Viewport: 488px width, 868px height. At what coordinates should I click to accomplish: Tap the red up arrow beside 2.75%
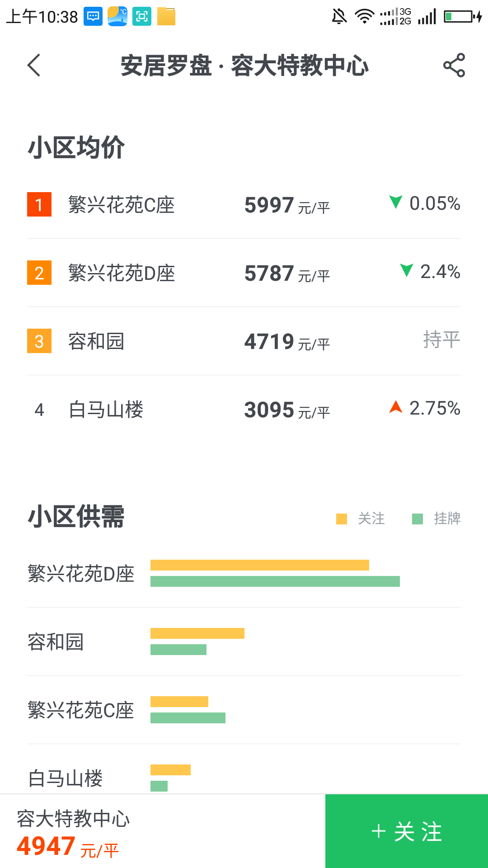tap(396, 407)
